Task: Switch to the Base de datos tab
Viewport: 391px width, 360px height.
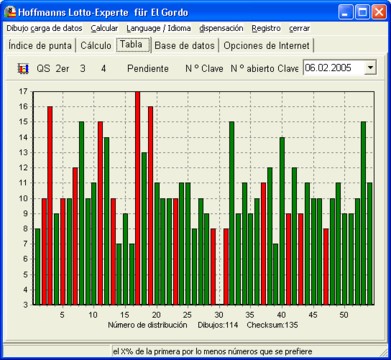Action: tap(185, 46)
